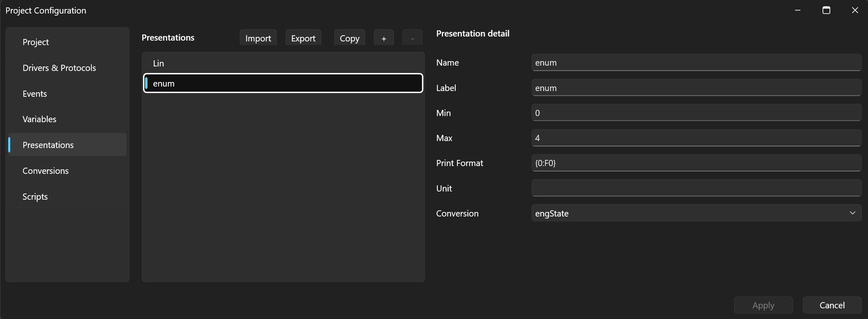
Task: Go to Drivers & Protocols section
Action: pyautogui.click(x=67, y=68)
